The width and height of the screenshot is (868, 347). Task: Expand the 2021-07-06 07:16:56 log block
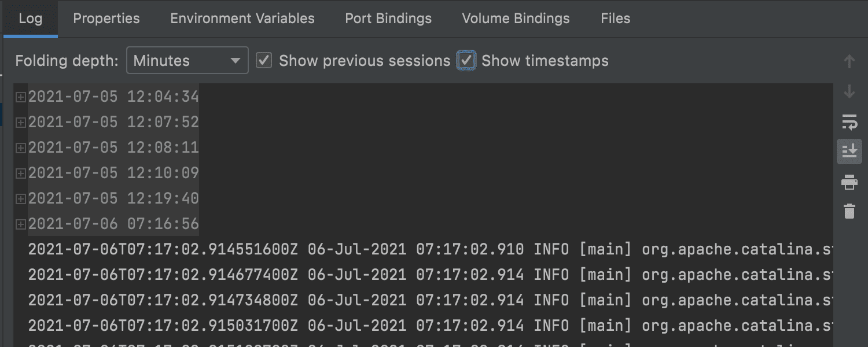[x=21, y=224]
